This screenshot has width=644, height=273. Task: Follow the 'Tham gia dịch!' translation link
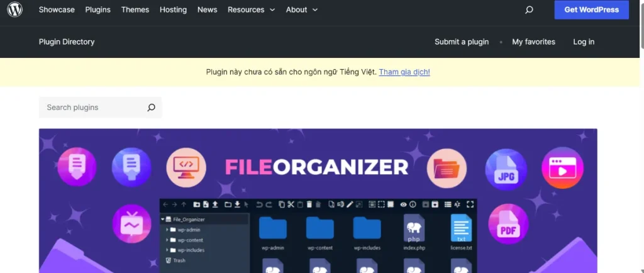click(404, 72)
